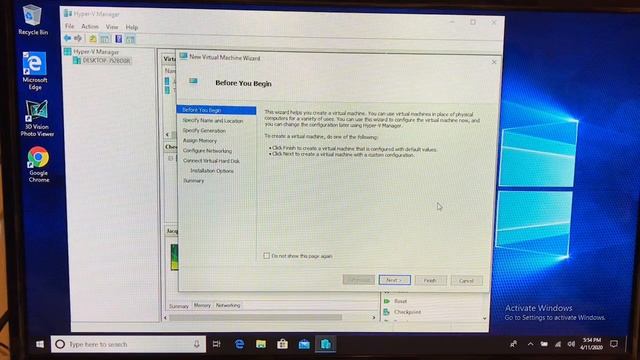Screen dimensions: 640x360
Task: Select Installation Options wizard step
Action: click(212, 171)
